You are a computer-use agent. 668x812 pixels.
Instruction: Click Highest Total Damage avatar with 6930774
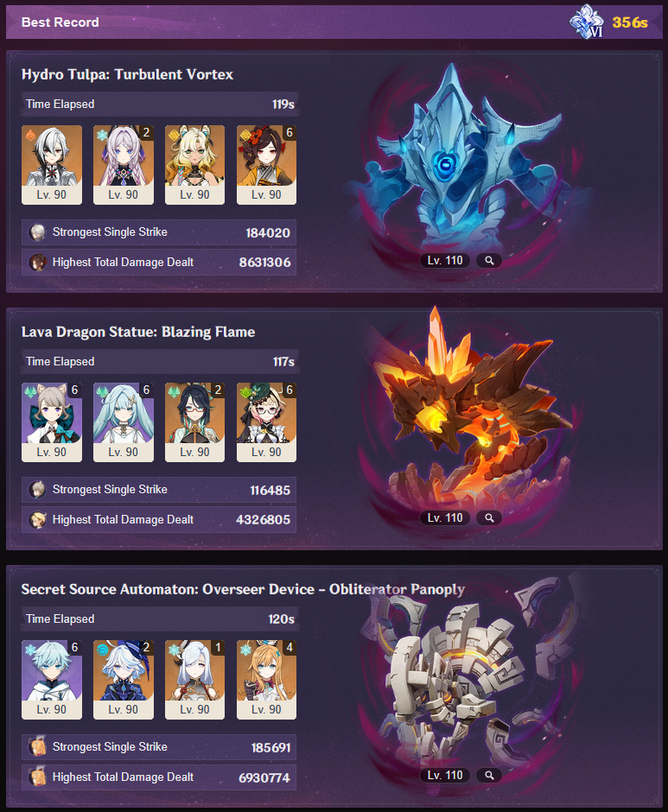pos(37,777)
